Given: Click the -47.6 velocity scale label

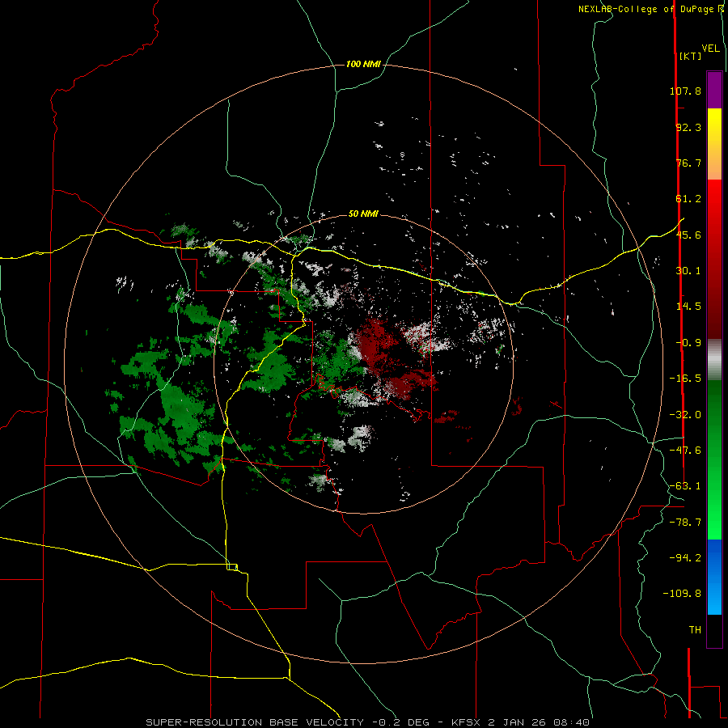Looking at the screenshot, I should coord(685,451).
